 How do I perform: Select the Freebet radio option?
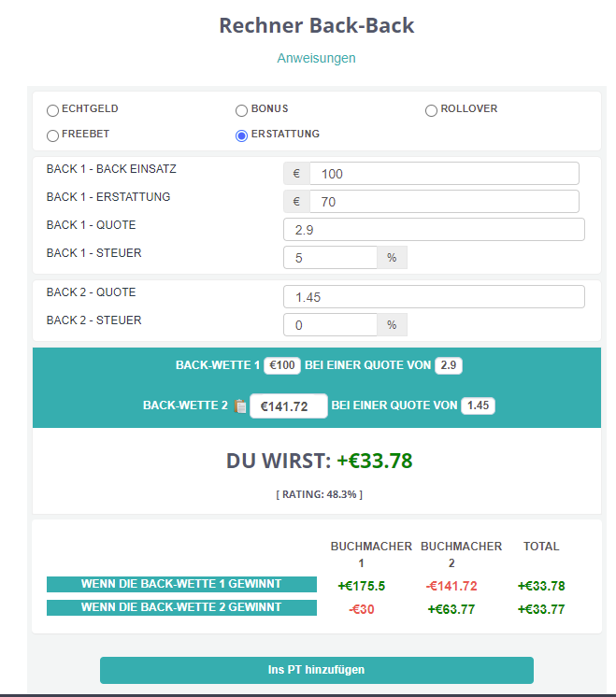[x=52, y=135]
